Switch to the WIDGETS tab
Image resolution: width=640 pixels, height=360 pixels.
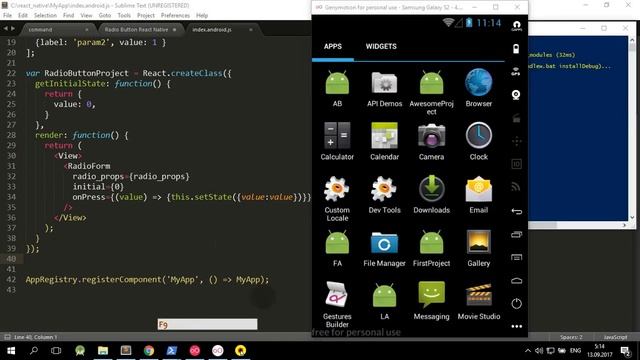[x=381, y=47]
